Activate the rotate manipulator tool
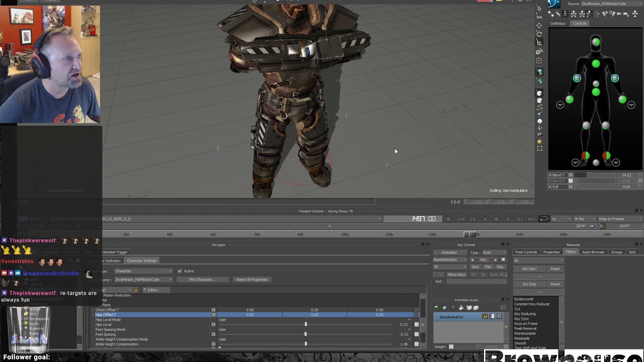Image resolution: width=644 pixels, height=362 pixels. pyautogui.click(x=539, y=34)
